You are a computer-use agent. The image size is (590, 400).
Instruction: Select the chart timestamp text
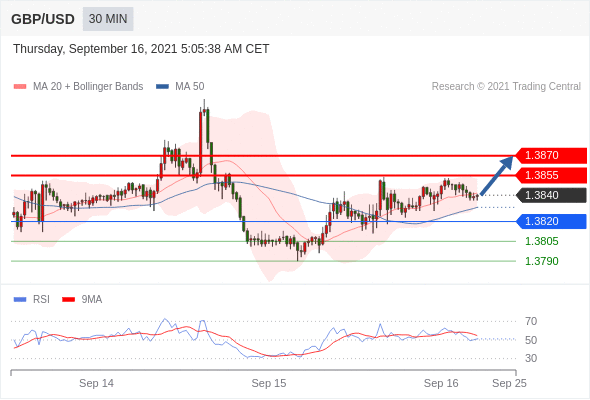141,49
